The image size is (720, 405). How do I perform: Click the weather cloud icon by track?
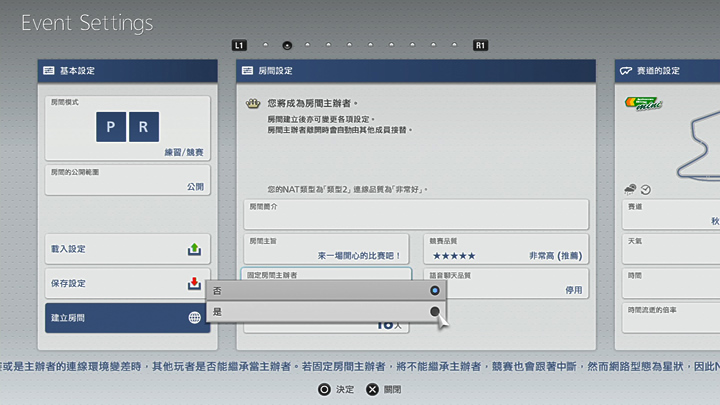tap(629, 189)
